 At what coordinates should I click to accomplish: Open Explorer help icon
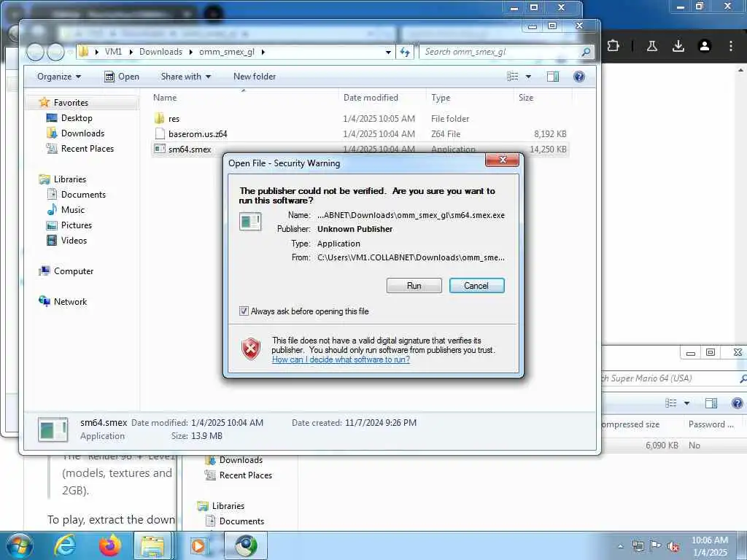coord(578,77)
